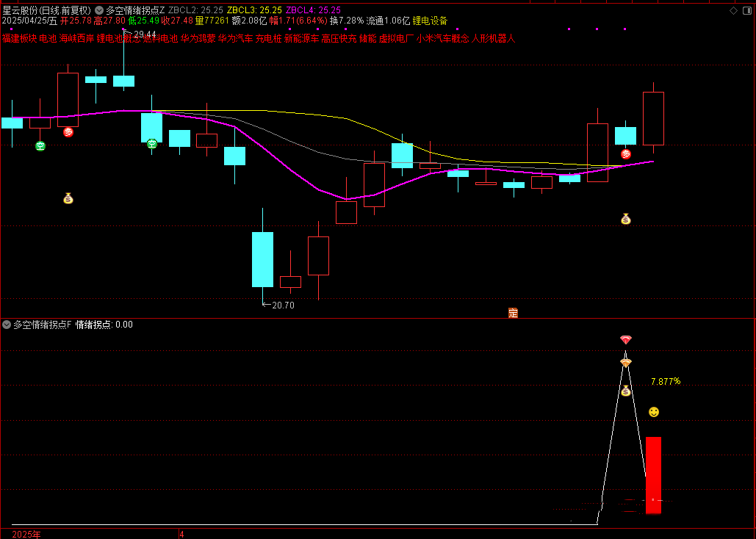Click the yellow smiley face icon
Screen dimensions: 756x539
tap(653, 412)
